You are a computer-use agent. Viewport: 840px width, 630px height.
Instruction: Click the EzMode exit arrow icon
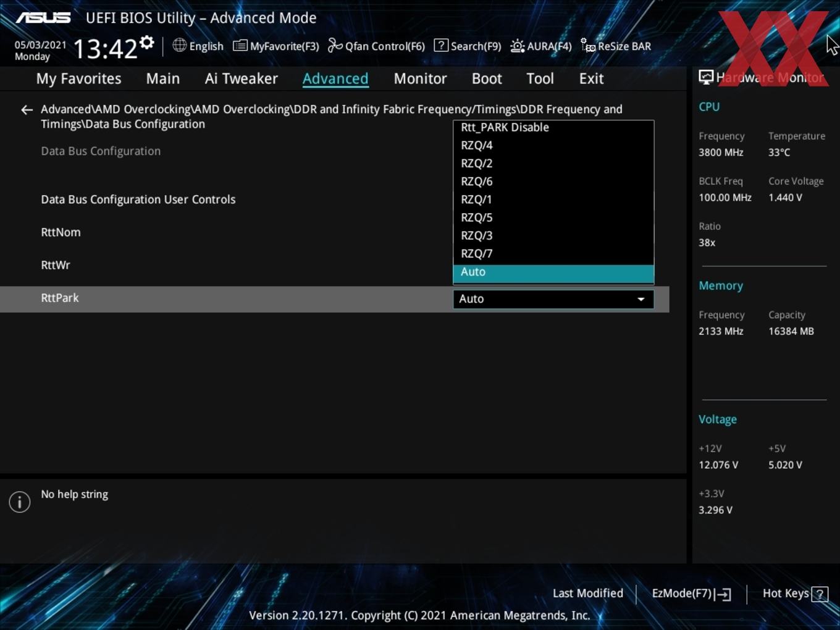723,594
